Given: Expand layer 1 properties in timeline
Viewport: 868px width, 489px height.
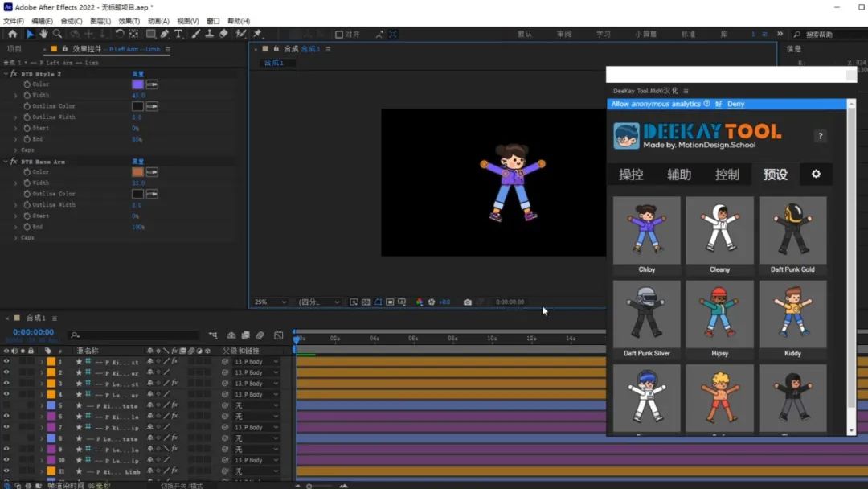Looking at the screenshot, I should pos(42,362).
